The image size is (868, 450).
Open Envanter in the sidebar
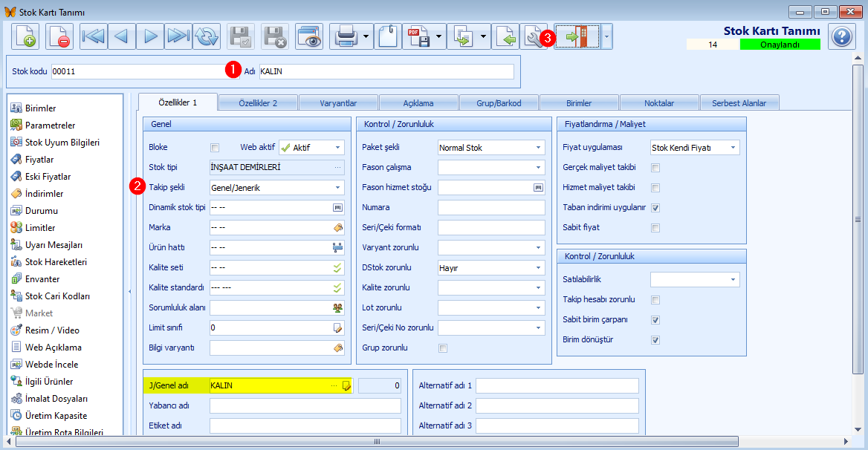point(42,279)
